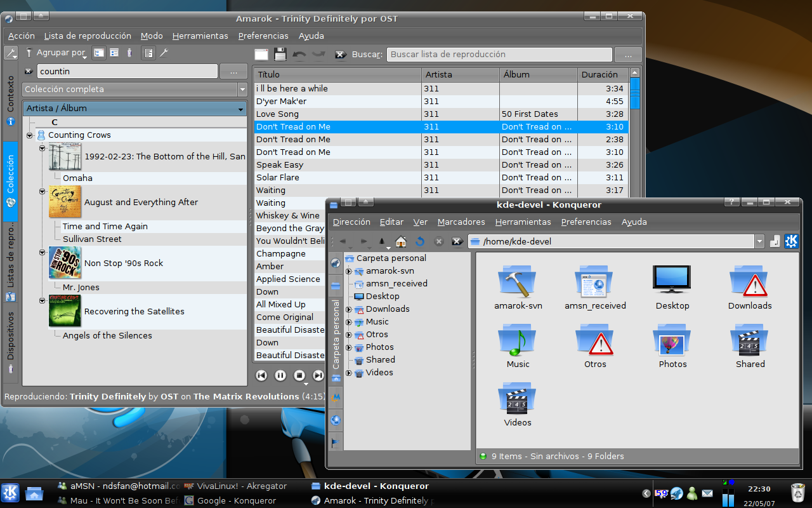Select Love Song row in playlist
Viewport: 812px width, 508px height.
coord(441,114)
